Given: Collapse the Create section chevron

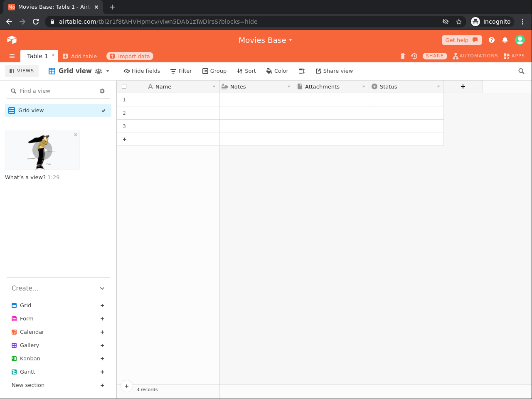Looking at the screenshot, I should click(x=102, y=288).
